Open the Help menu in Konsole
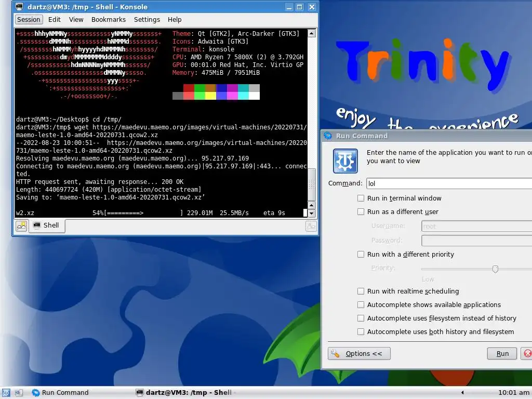This screenshot has width=532, height=399. [x=175, y=20]
